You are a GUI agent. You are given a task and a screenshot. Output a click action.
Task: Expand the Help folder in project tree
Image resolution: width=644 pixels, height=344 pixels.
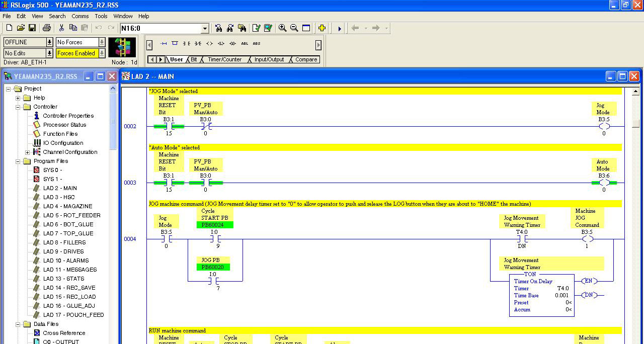pyautogui.click(x=18, y=98)
